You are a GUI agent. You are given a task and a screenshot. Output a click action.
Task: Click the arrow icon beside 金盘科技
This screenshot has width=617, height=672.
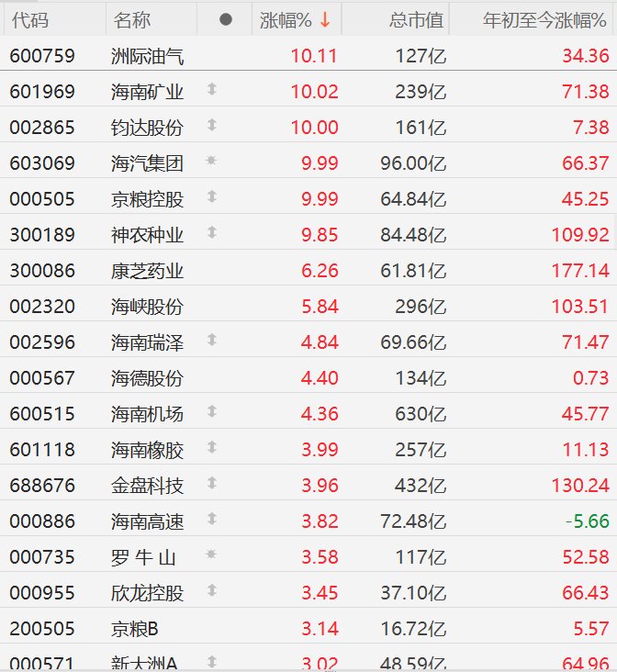[212, 484]
